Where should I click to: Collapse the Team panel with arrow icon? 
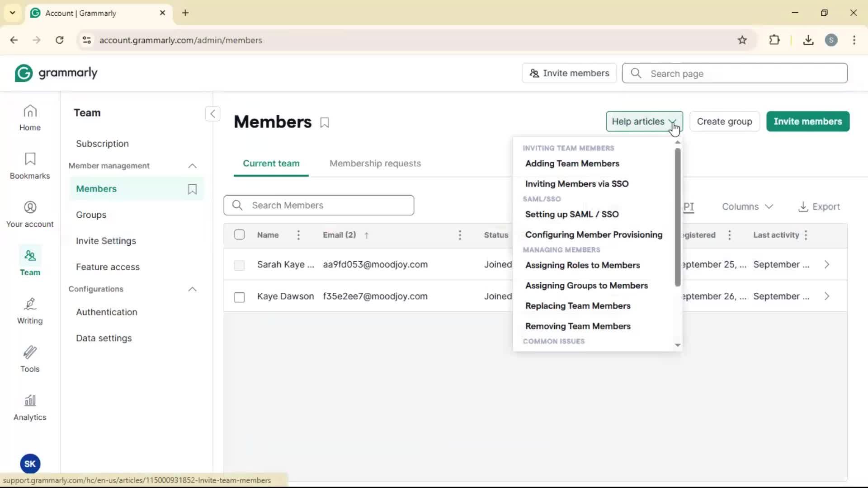pos(212,113)
